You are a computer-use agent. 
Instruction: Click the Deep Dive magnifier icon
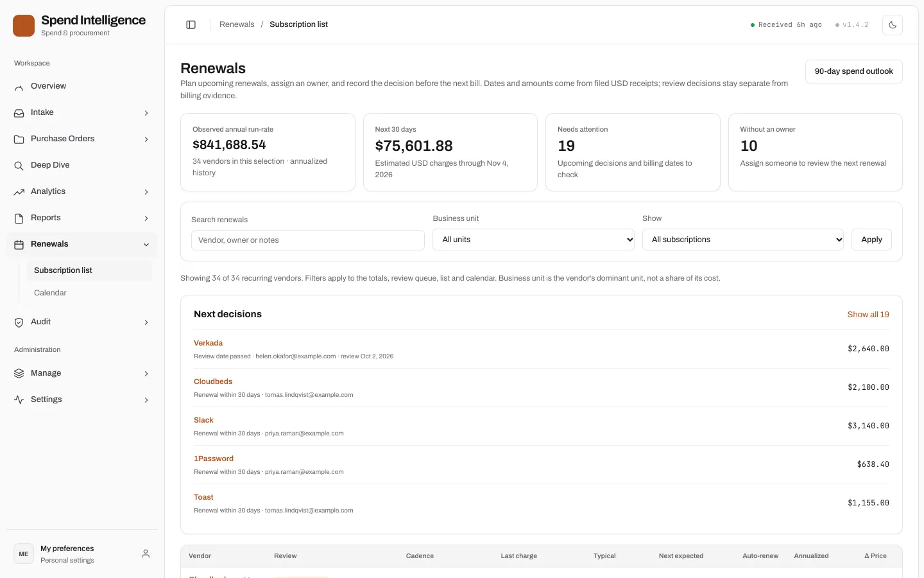[19, 166]
